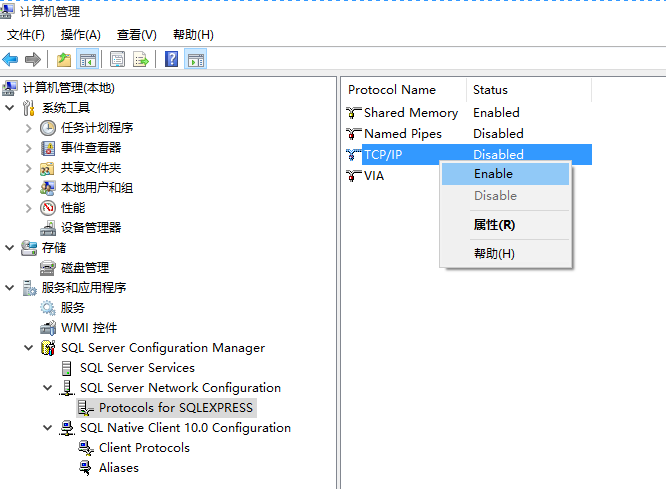666x489 pixels.
Task: Choose 属性(R) in the context menu
Action: pyautogui.click(x=505, y=225)
